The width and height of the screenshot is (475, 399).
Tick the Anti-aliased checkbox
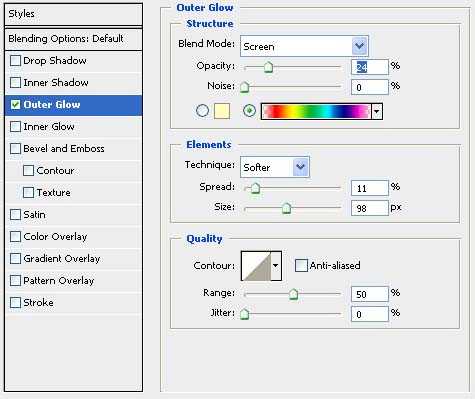301,266
